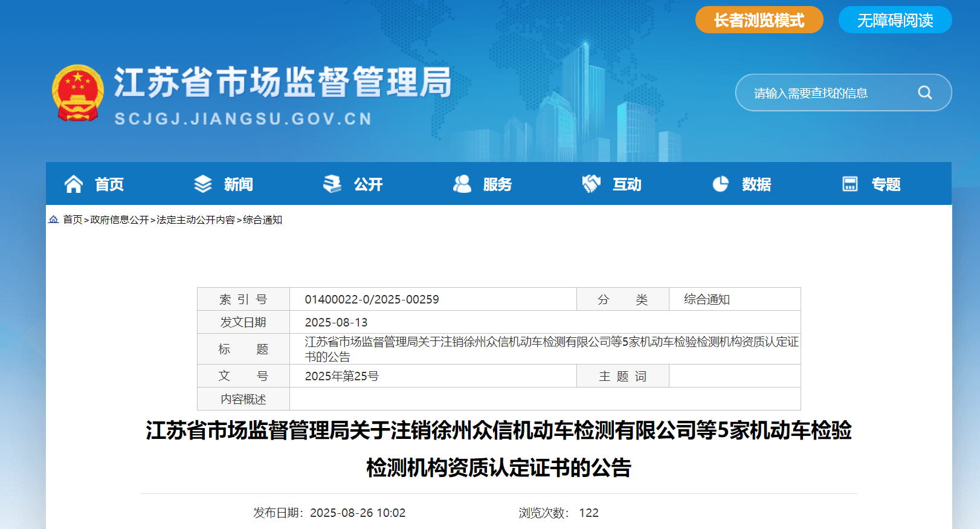Screen dimensions: 980x529
Task: Open the 专题 navigation tab
Action: pyautogui.click(x=886, y=184)
